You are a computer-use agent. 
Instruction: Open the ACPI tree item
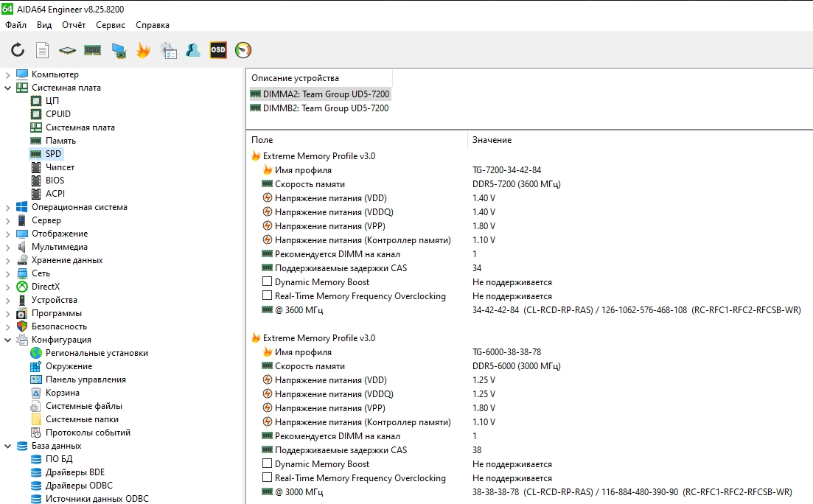tap(55, 193)
